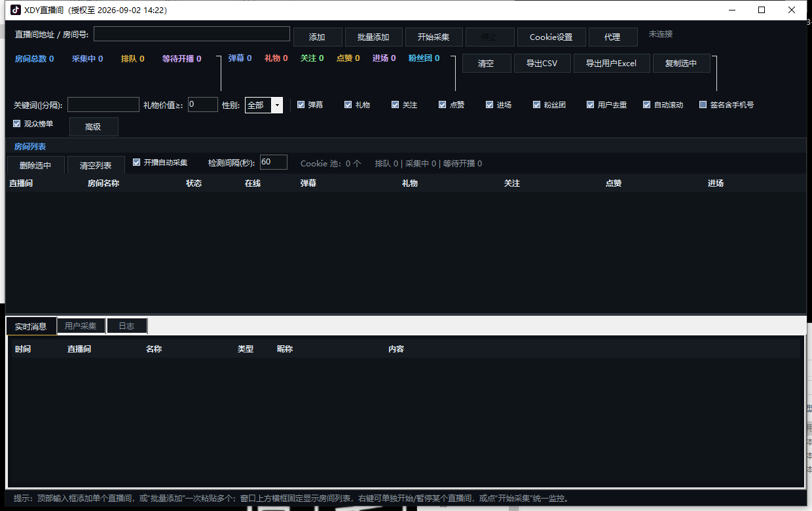The width and height of the screenshot is (812, 511).
Task: Open the 代理 settings button
Action: pyautogui.click(x=613, y=37)
